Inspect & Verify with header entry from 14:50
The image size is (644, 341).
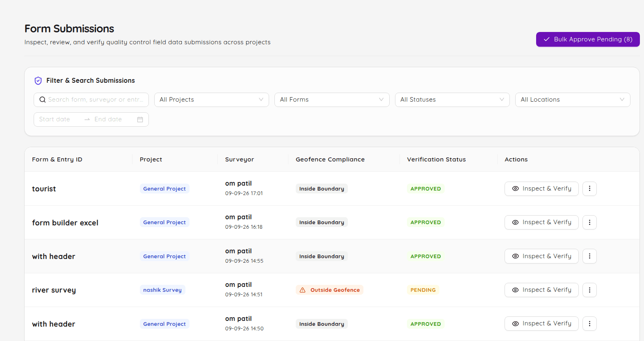click(x=541, y=324)
